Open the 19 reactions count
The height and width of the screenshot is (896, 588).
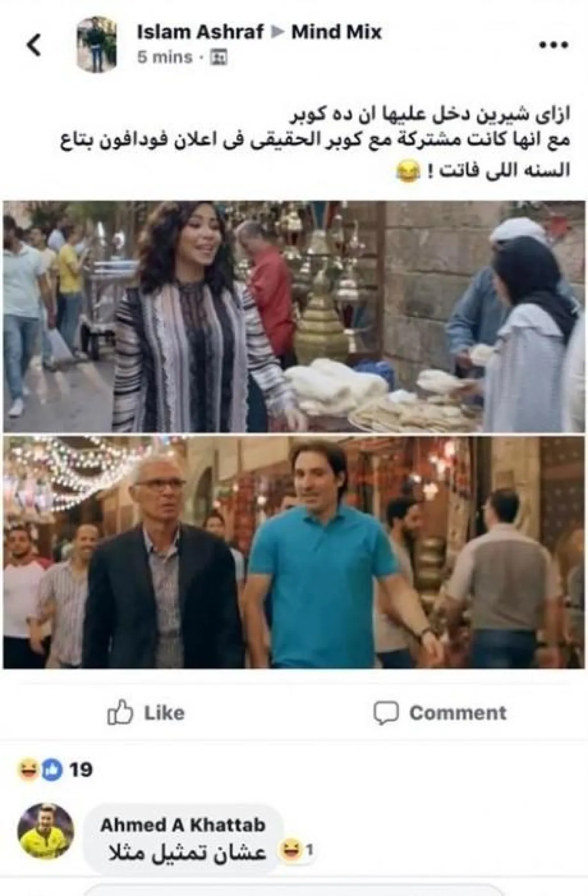click(81, 770)
